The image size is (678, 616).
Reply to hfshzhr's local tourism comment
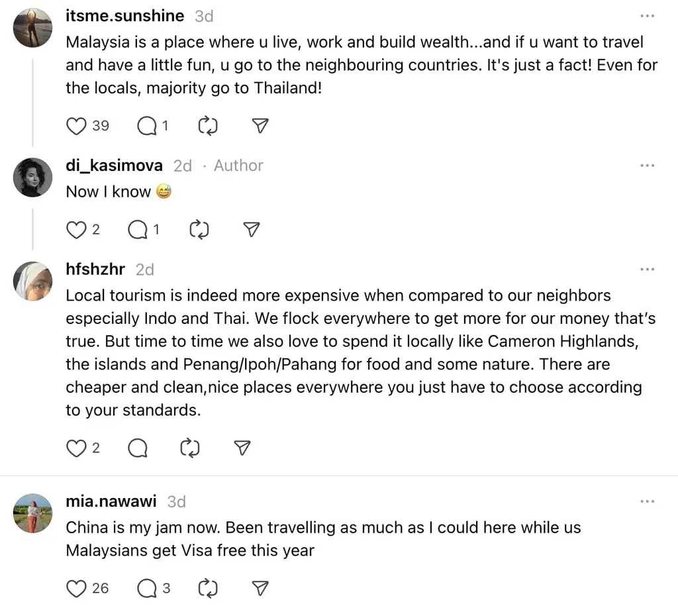point(137,448)
